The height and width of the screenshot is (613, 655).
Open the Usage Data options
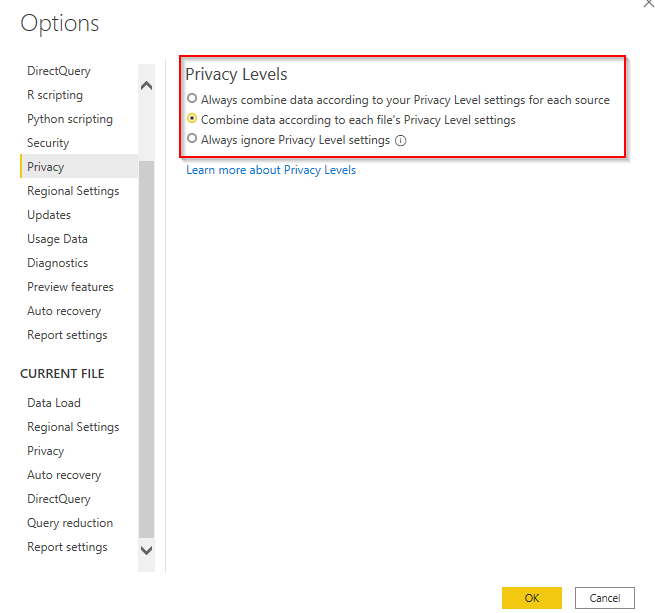coord(57,239)
